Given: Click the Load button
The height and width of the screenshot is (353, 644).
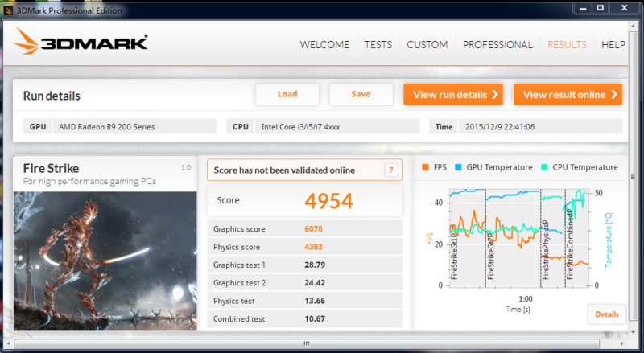Looking at the screenshot, I should (287, 94).
